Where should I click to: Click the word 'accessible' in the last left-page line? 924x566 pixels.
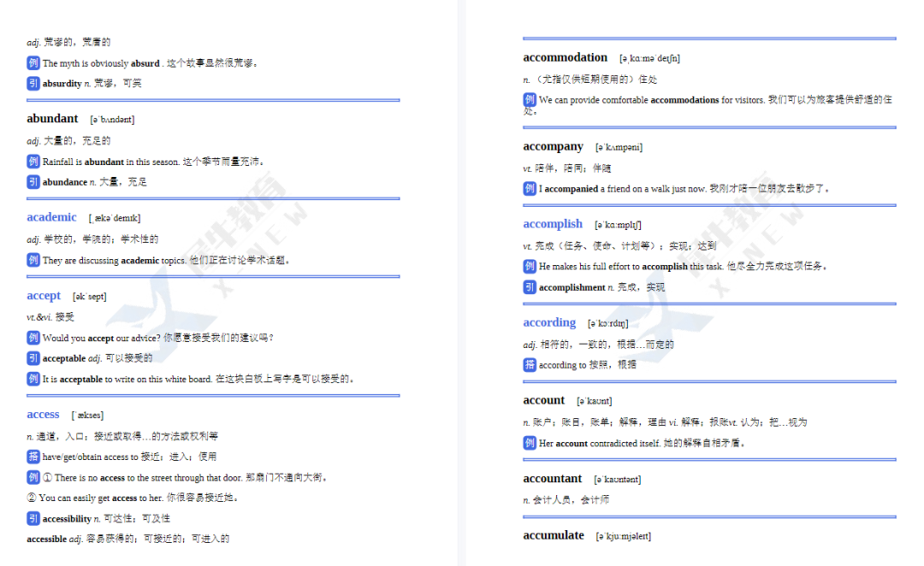46,539
